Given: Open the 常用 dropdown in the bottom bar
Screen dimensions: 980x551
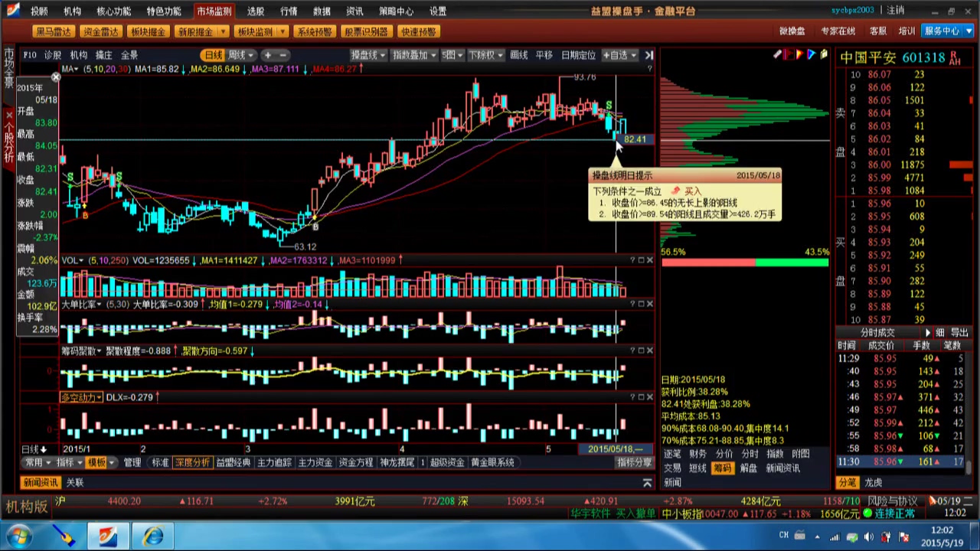Looking at the screenshot, I should (x=38, y=462).
